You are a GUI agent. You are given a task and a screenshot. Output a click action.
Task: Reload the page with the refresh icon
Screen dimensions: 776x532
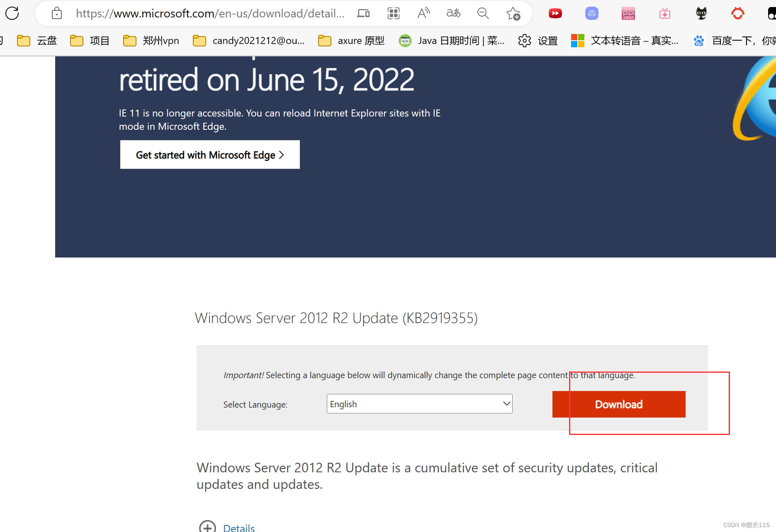coord(12,13)
